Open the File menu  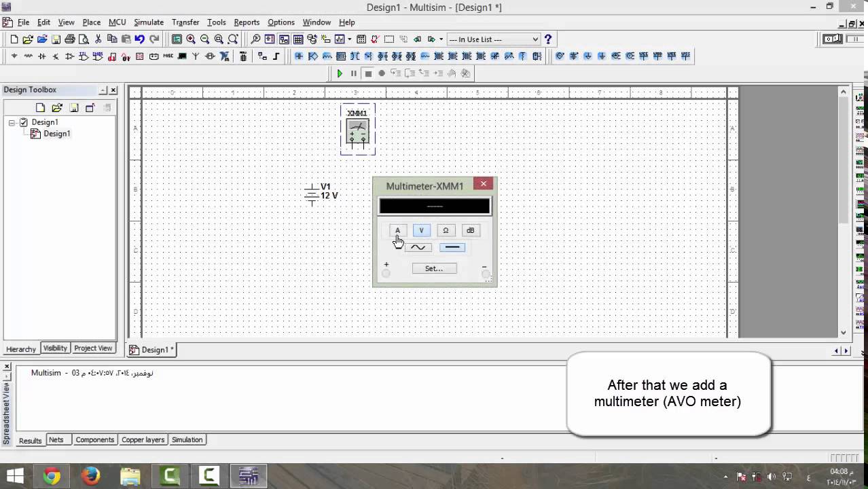23,22
